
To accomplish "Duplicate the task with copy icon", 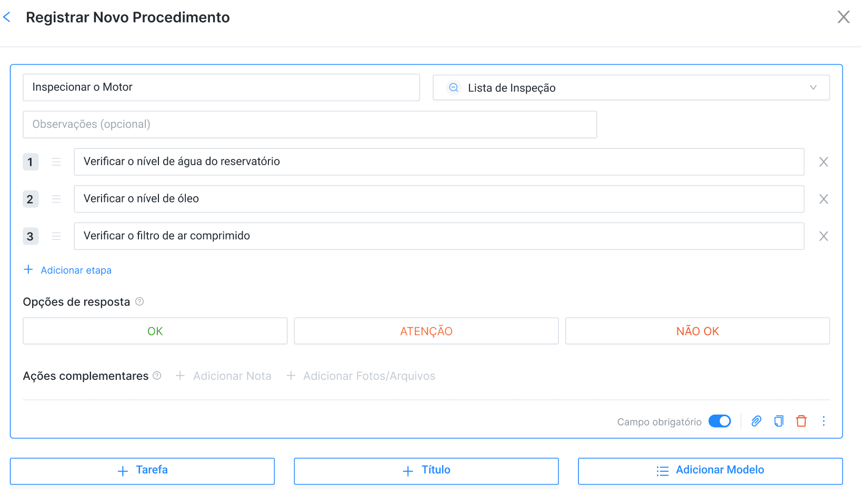I will pyautogui.click(x=779, y=421).
